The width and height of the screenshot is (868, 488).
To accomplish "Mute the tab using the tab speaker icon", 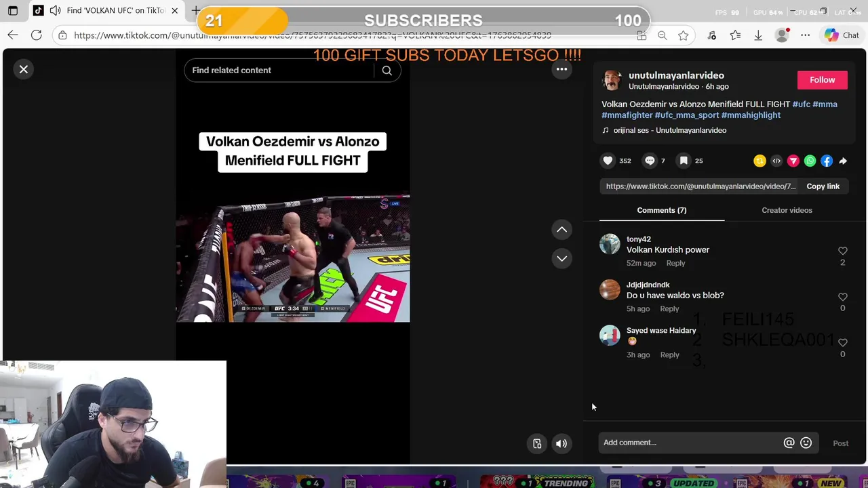I will coord(55,11).
